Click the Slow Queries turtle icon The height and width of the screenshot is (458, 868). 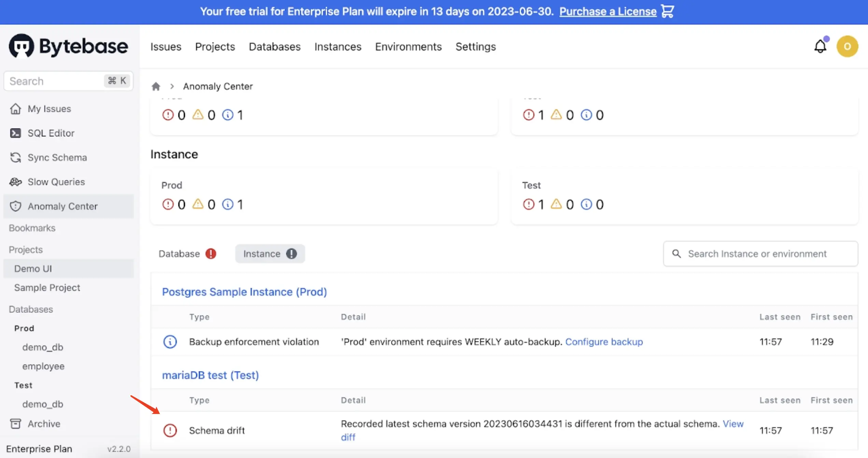(x=15, y=182)
